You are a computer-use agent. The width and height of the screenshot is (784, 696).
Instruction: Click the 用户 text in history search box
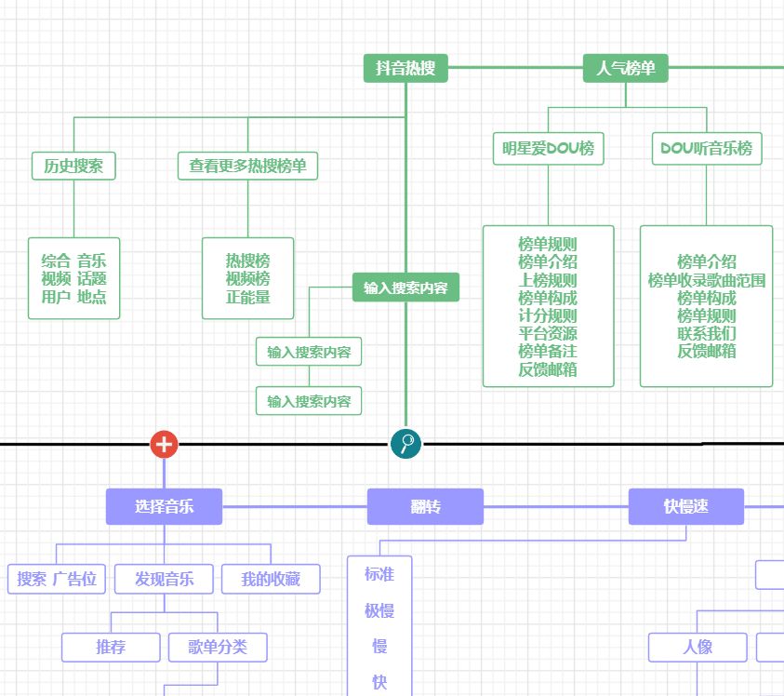(56, 297)
